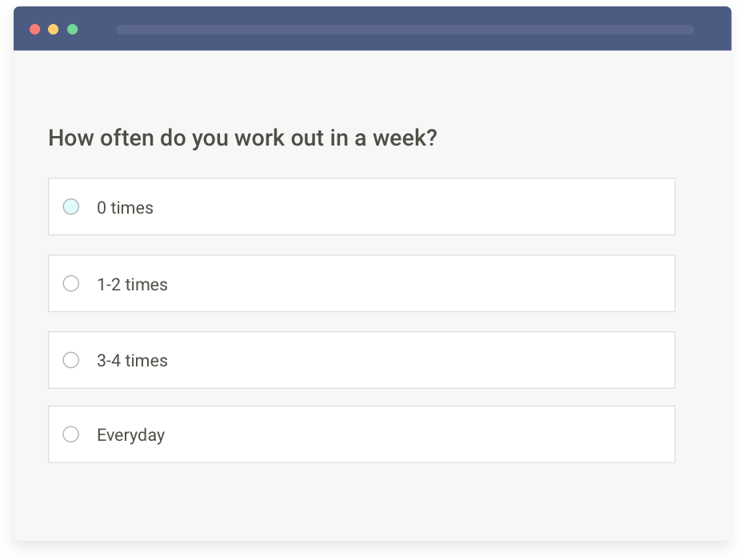This screenshot has height=560, width=743.
Task: Choose the "0 times" answer option
Action: 362,206
